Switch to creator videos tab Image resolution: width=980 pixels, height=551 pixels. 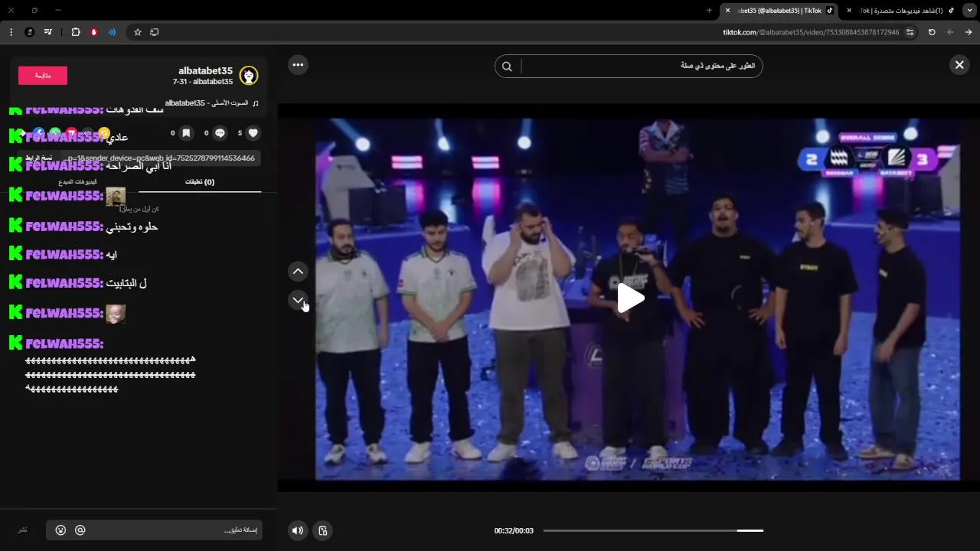tap(77, 182)
